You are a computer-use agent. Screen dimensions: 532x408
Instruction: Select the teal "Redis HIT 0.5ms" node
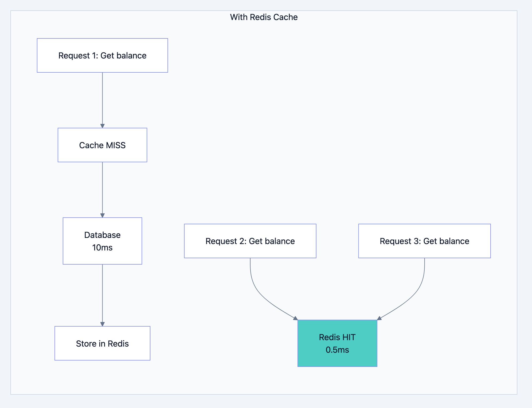[337, 343]
